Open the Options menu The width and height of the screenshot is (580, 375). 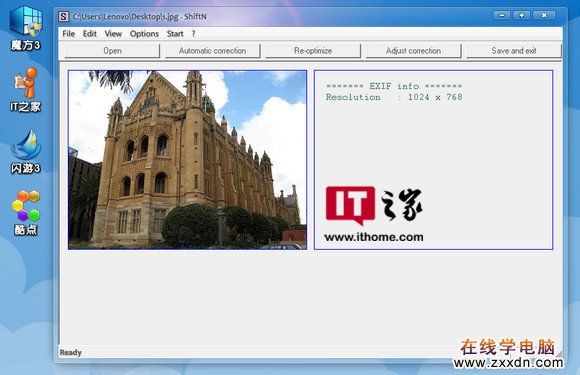144,34
